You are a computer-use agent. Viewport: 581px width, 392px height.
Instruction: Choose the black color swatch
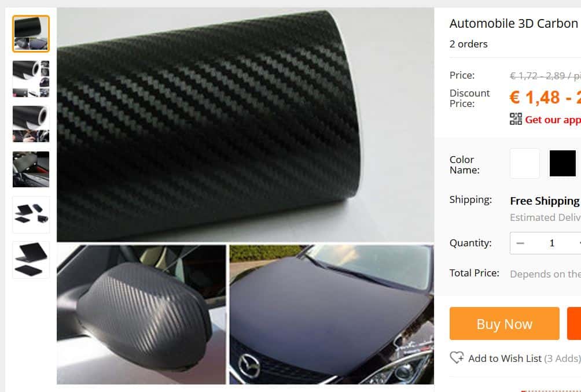point(562,164)
